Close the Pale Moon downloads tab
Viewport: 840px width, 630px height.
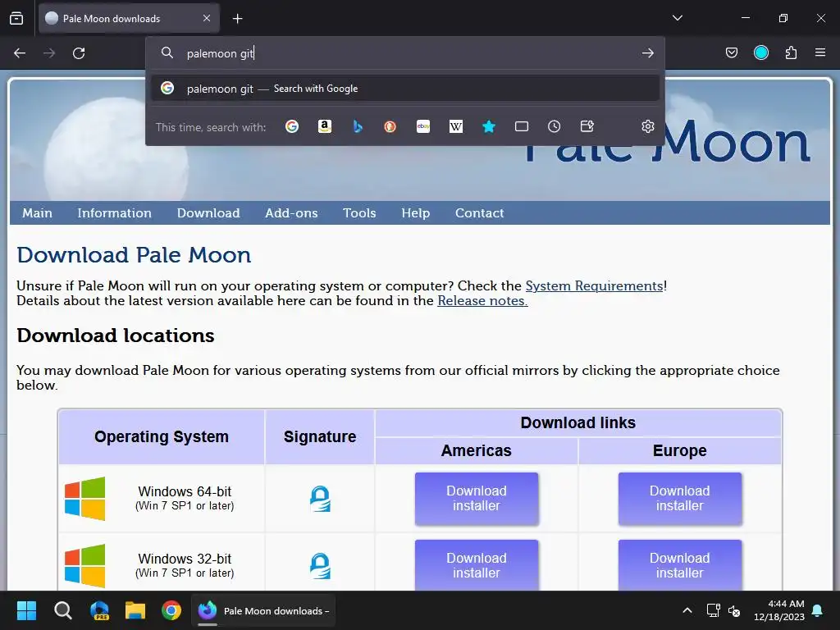pos(207,18)
